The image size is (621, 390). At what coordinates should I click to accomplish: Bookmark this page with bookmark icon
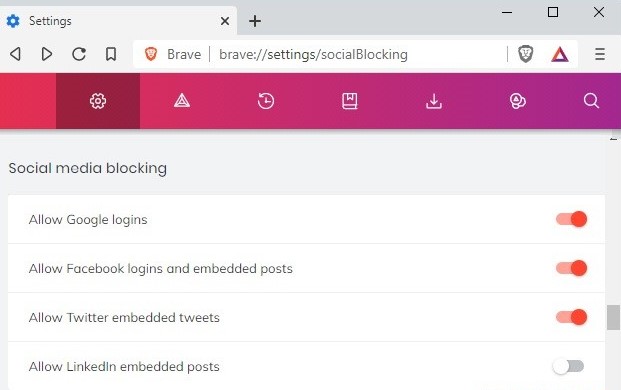111,54
